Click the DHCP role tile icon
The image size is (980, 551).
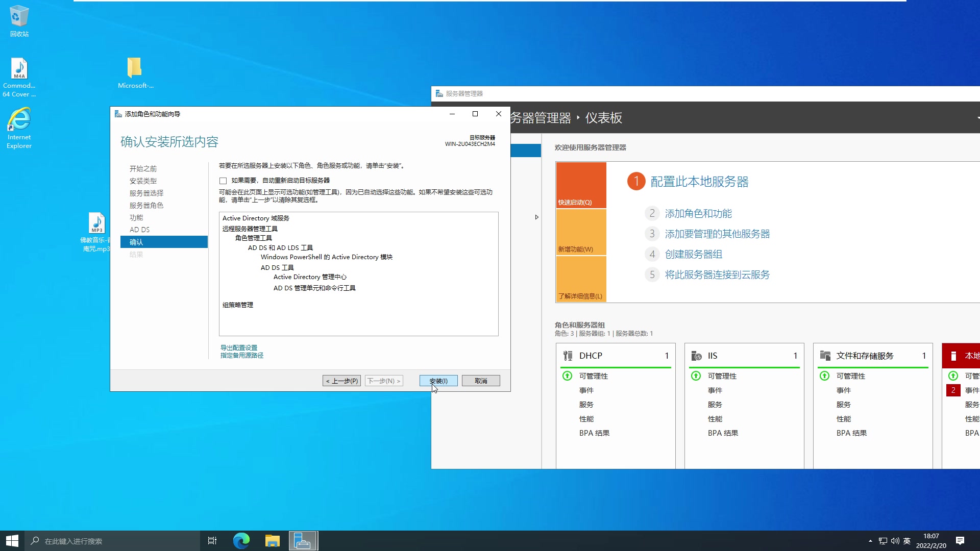[568, 356]
